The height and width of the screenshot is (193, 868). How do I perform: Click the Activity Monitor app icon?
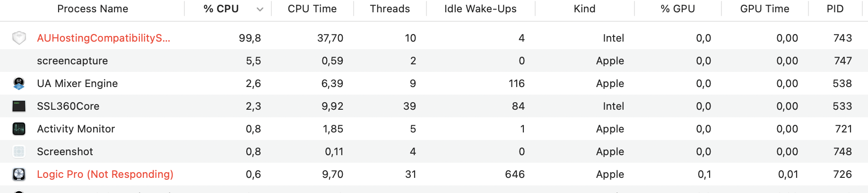[19, 129]
